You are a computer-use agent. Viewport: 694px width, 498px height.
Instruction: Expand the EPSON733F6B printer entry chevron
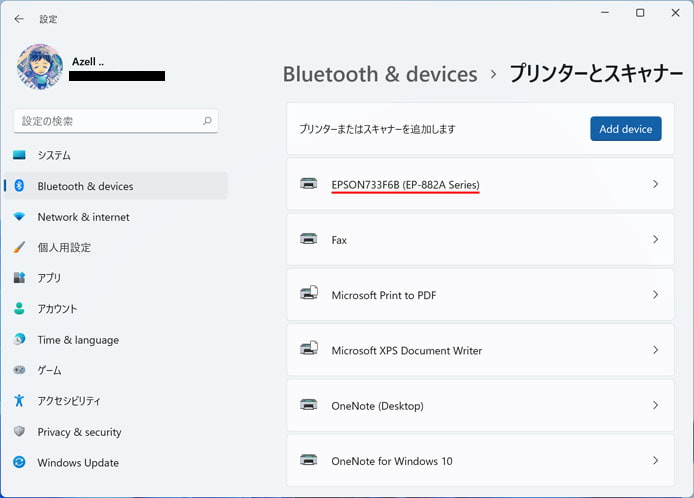(x=655, y=184)
